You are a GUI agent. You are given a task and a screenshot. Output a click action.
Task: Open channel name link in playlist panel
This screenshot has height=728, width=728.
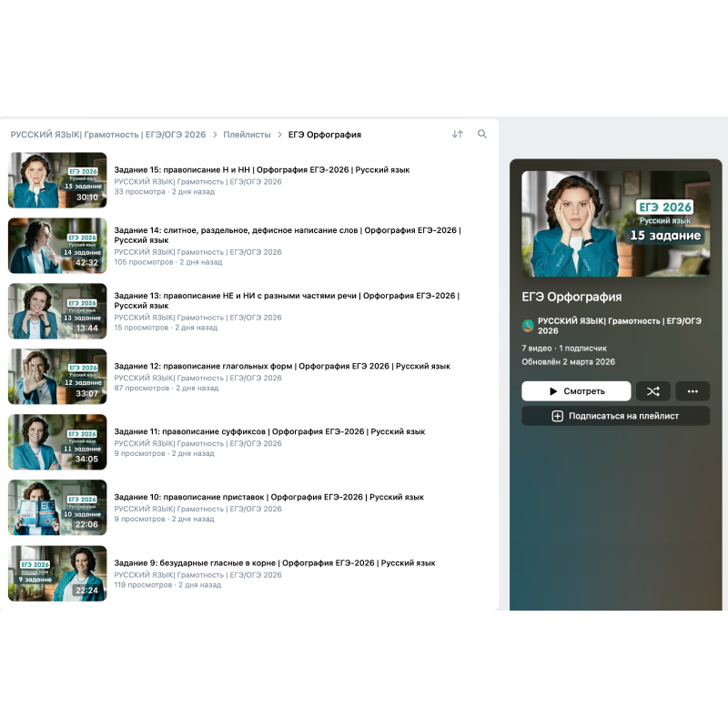click(619, 320)
